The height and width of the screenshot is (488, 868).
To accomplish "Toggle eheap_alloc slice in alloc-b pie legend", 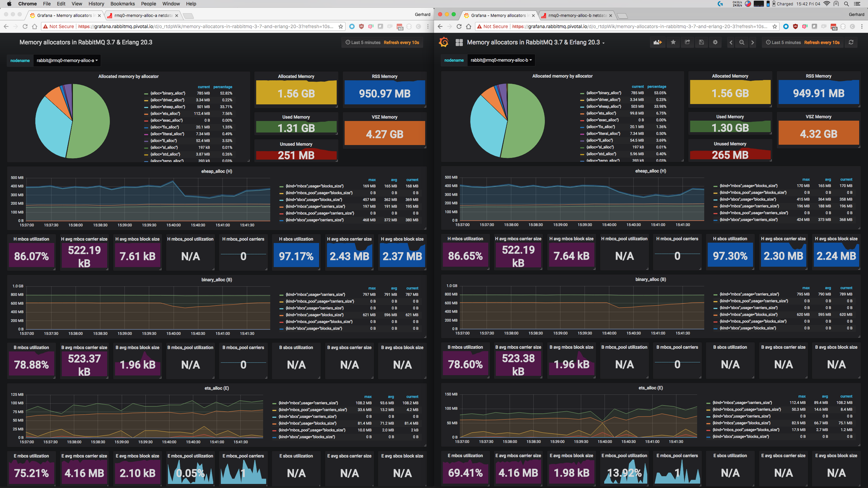I will pyautogui.click(x=604, y=106).
